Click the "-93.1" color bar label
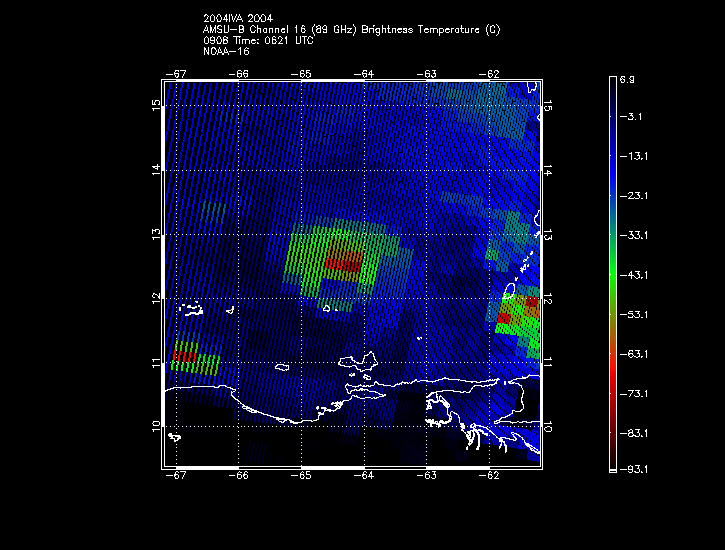725x550 pixels. tap(633, 470)
